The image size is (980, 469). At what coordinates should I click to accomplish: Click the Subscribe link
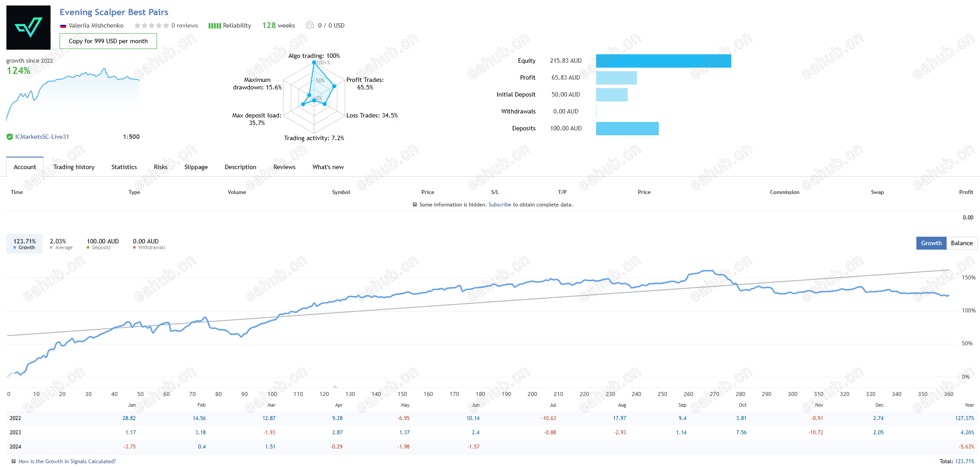coord(500,205)
